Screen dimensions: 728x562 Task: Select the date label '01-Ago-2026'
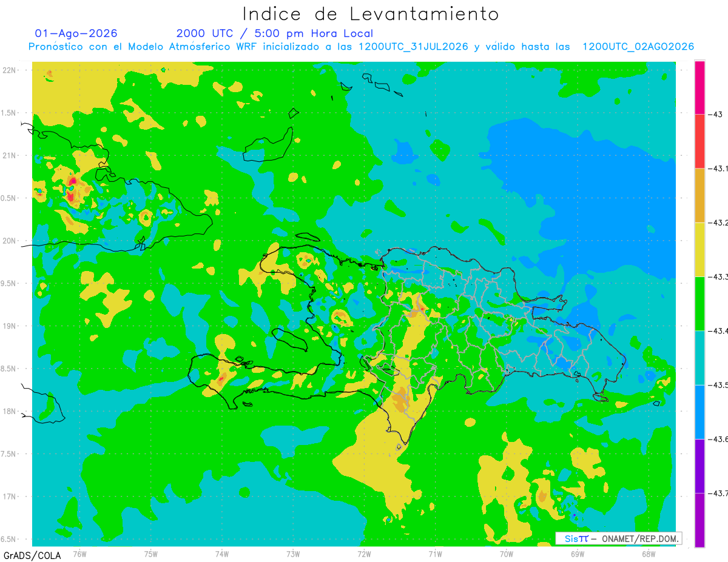click(76, 33)
